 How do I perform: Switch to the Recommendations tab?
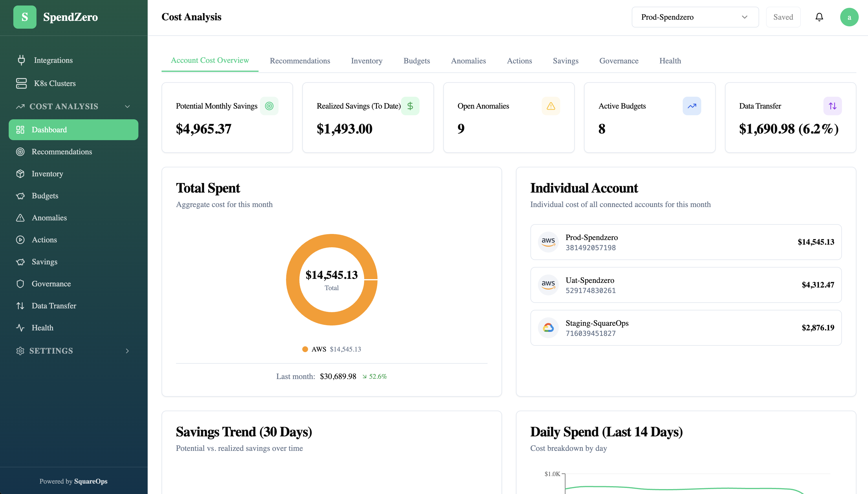[299, 61]
